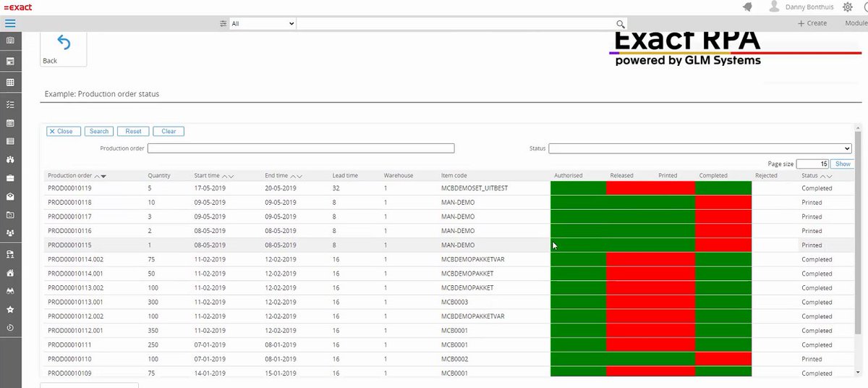Open the Status filter dropdown
The height and width of the screenshot is (388, 868).
pyautogui.click(x=699, y=148)
